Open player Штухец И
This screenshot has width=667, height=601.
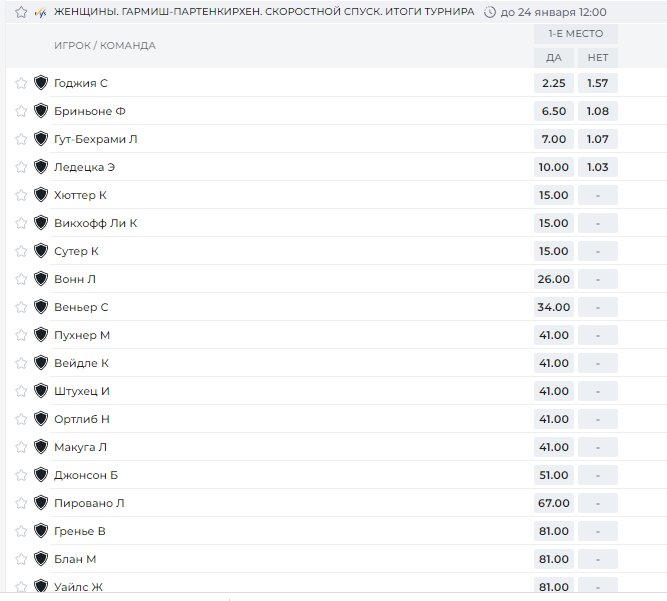click(82, 391)
